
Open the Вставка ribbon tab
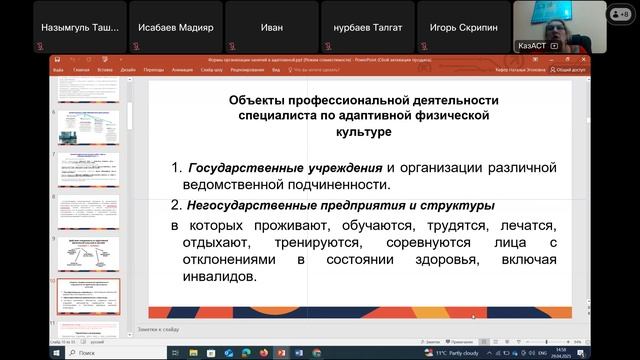105,70
